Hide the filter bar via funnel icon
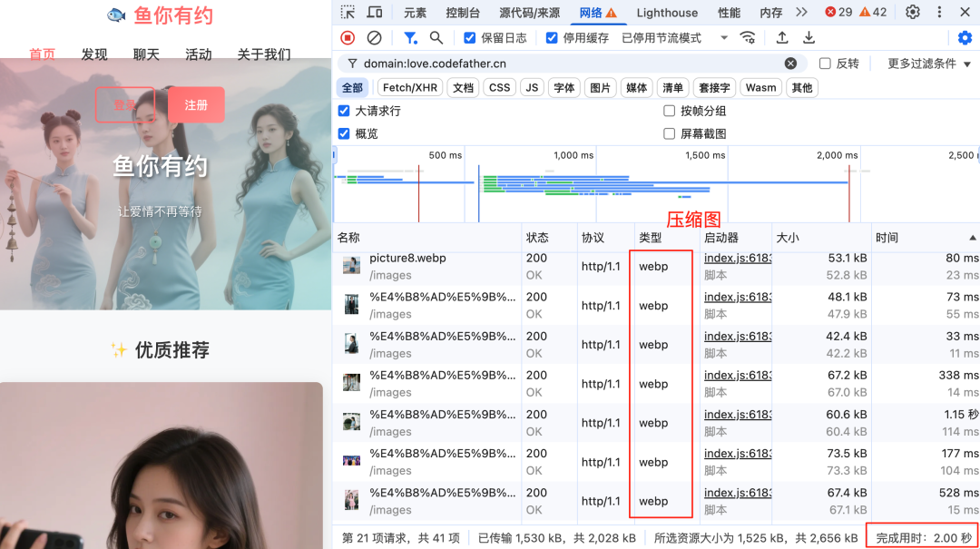 tap(408, 37)
